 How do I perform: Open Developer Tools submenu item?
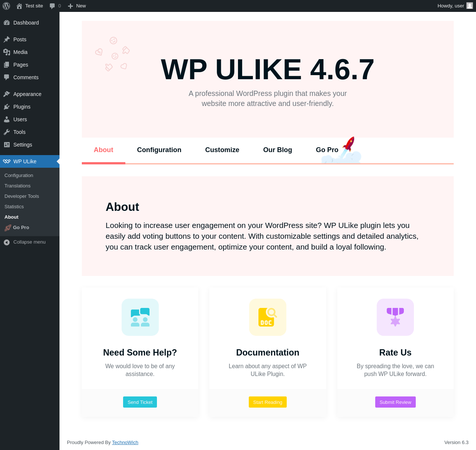point(22,196)
